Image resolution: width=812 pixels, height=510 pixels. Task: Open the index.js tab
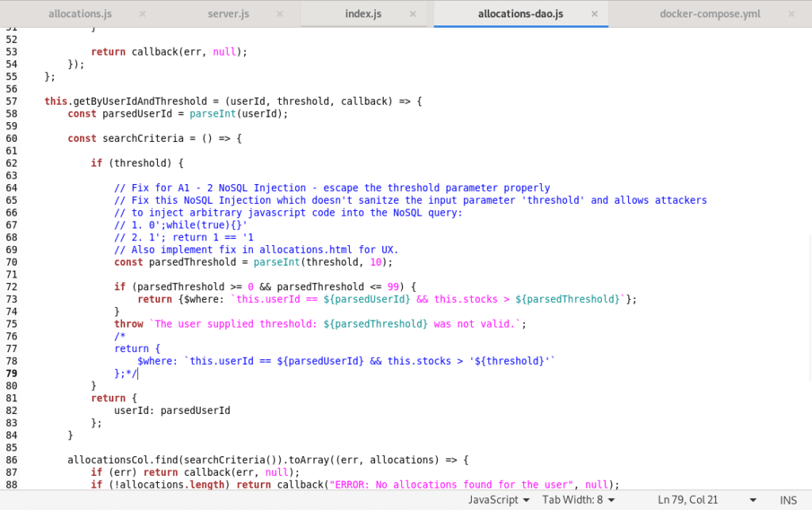[363, 14]
